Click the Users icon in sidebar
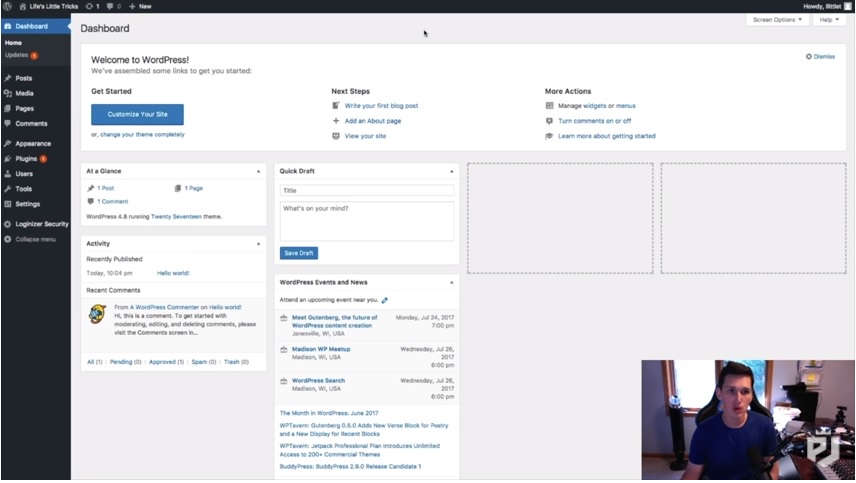The width and height of the screenshot is (856, 483). point(8,174)
